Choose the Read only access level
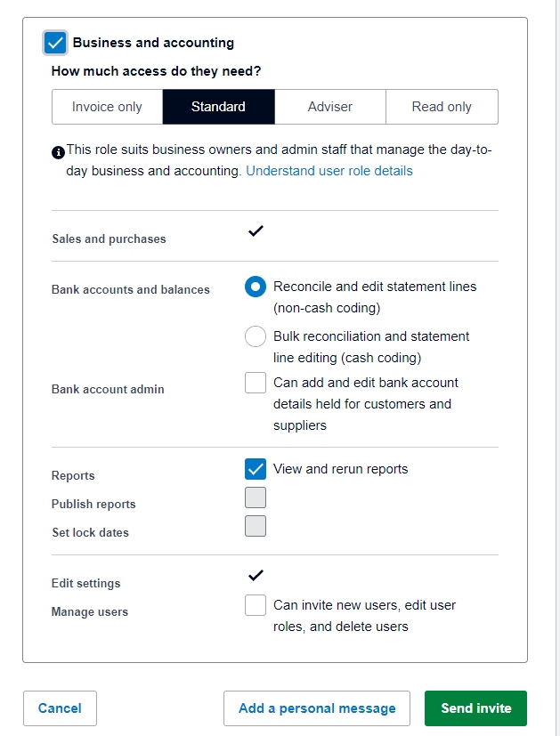Viewport: 560px width, 736px height. pyautogui.click(x=442, y=107)
